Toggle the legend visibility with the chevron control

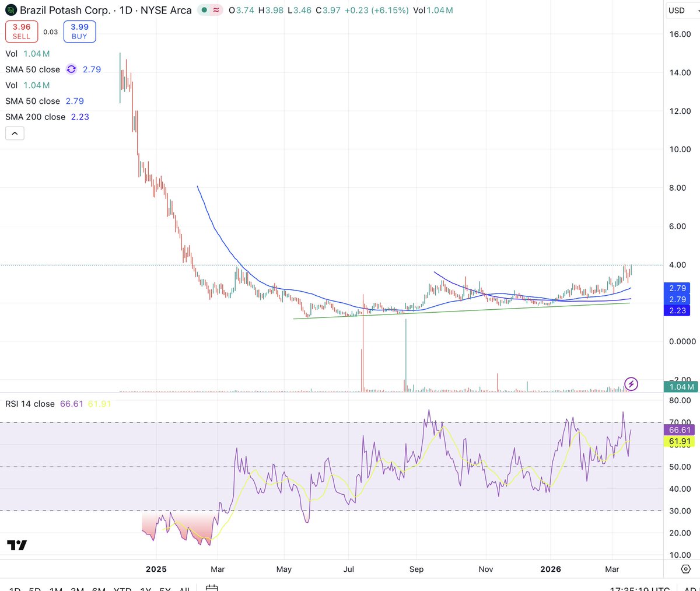tap(14, 133)
